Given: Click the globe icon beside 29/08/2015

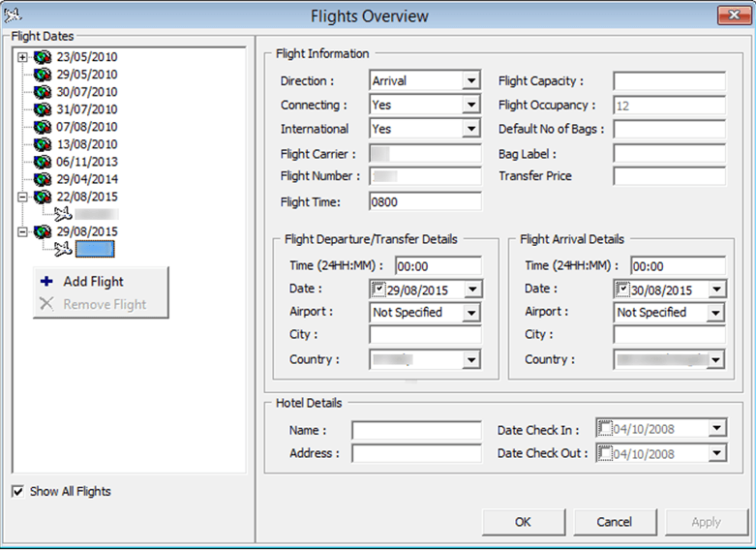Looking at the screenshot, I should [43, 231].
